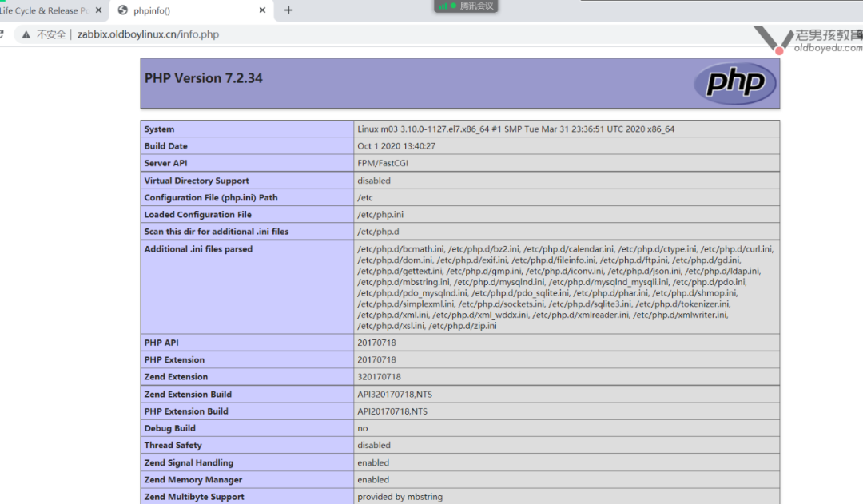Click the address bar URL field
The height and width of the screenshot is (504, 863).
(x=320, y=34)
